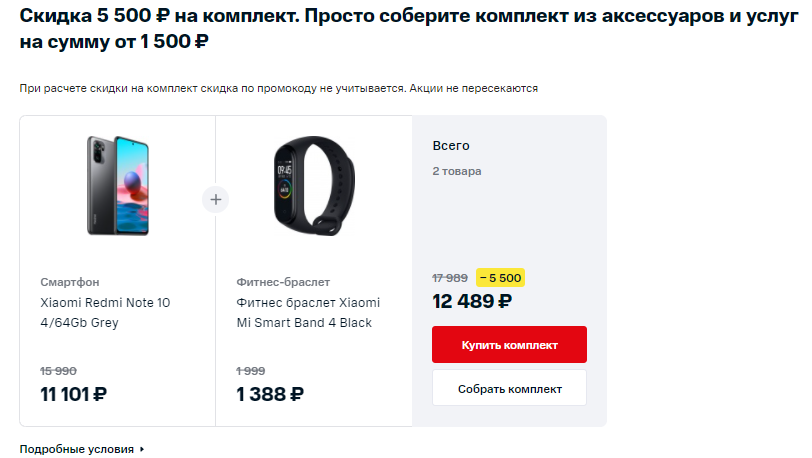Click the crossed-out 1 999 bracelet price
Viewport: 812px width, 458px height.
point(251,371)
